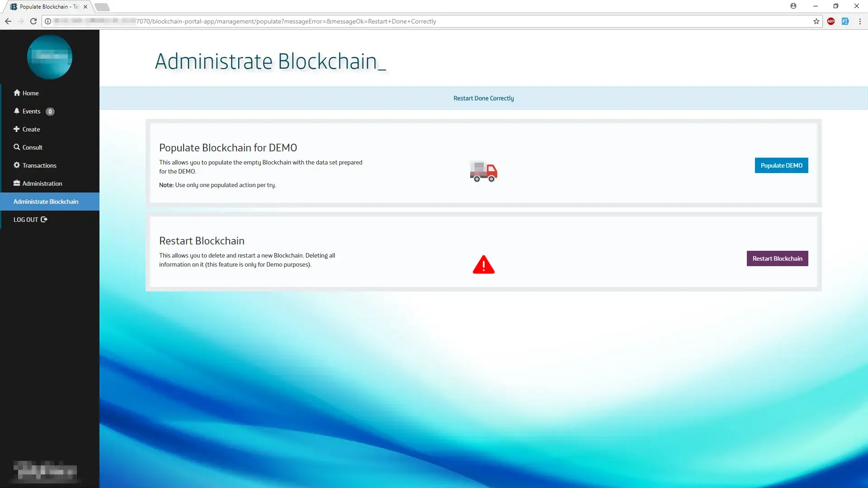Click the browser back arrow
This screenshot has height=488, width=868.
[8, 21]
